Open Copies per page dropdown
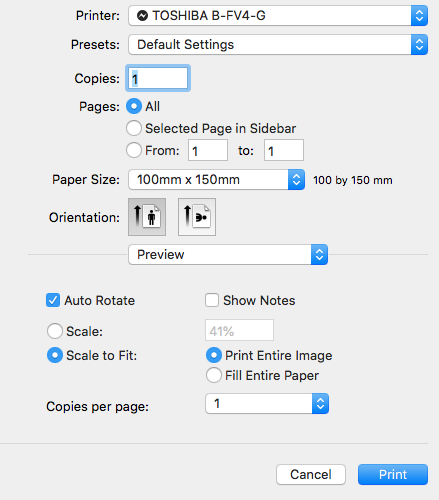This screenshot has width=439, height=500. coord(267,404)
